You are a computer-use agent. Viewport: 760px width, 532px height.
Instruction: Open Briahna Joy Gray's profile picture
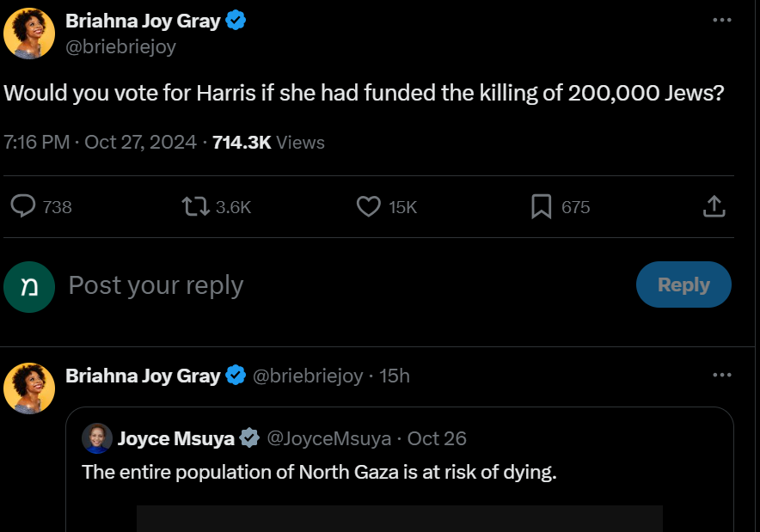(29, 34)
